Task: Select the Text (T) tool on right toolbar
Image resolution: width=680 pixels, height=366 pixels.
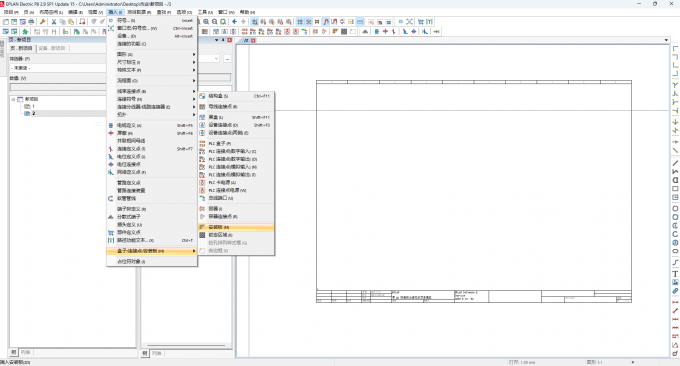Action: pyautogui.click(x=675, y=274)
